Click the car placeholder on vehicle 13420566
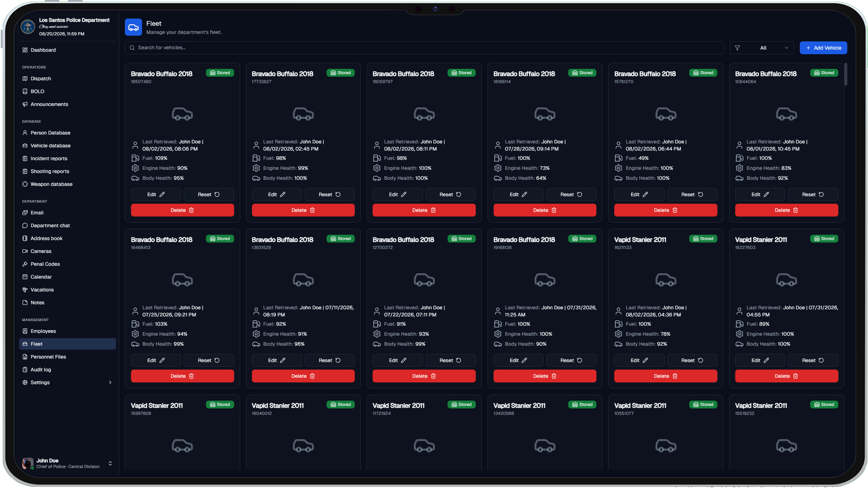Image resolution: width=868 pixels, height=488 pixels. [545, 446]
